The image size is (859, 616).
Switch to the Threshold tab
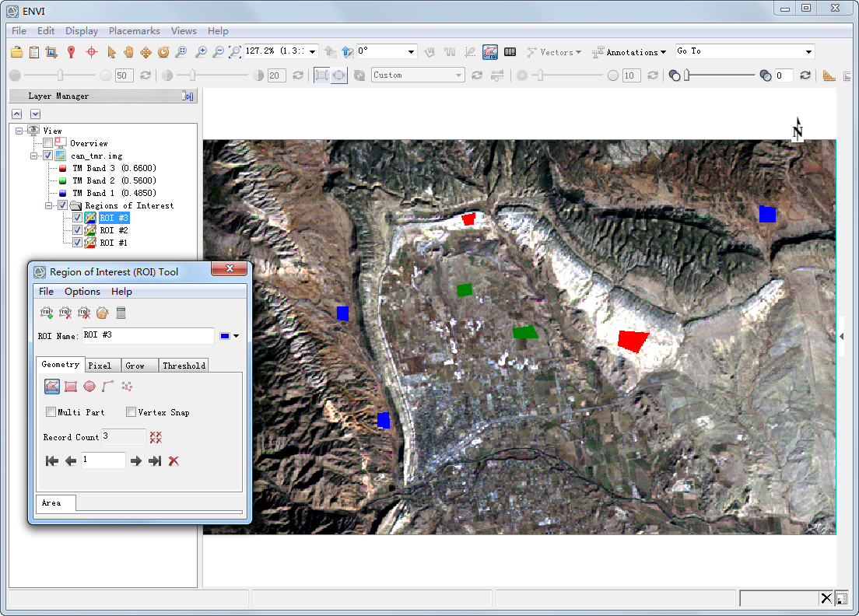(x=184, y=366)
